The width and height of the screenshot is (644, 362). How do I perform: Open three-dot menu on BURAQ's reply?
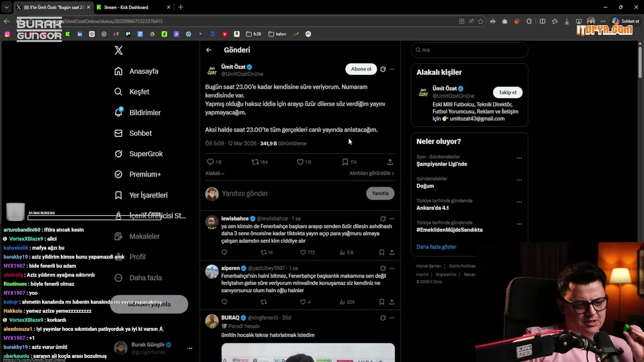click(x=392, y=318)
